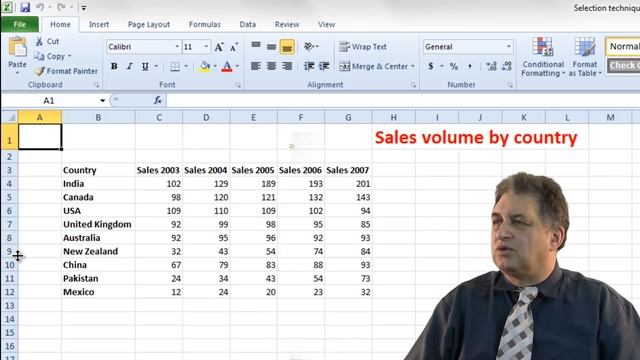Open Alignment dialog launcher
Image resolution: width=640 pixels, height=360 pixels.
[413, 85]
